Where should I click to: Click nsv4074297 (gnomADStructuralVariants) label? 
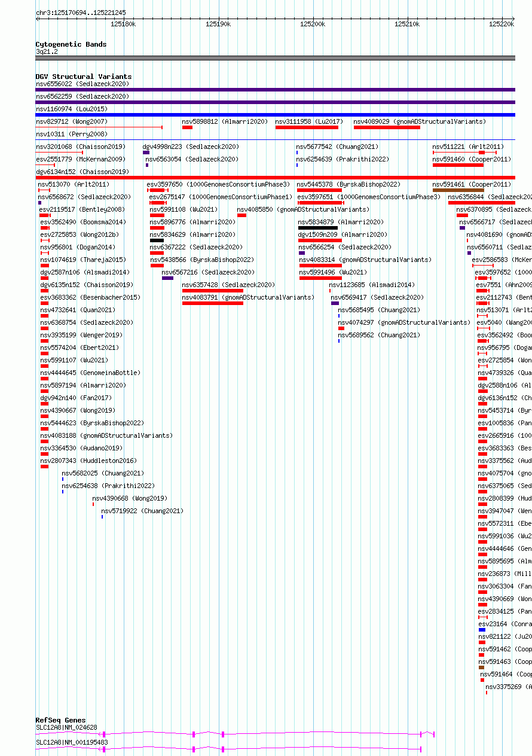[404, 322]
